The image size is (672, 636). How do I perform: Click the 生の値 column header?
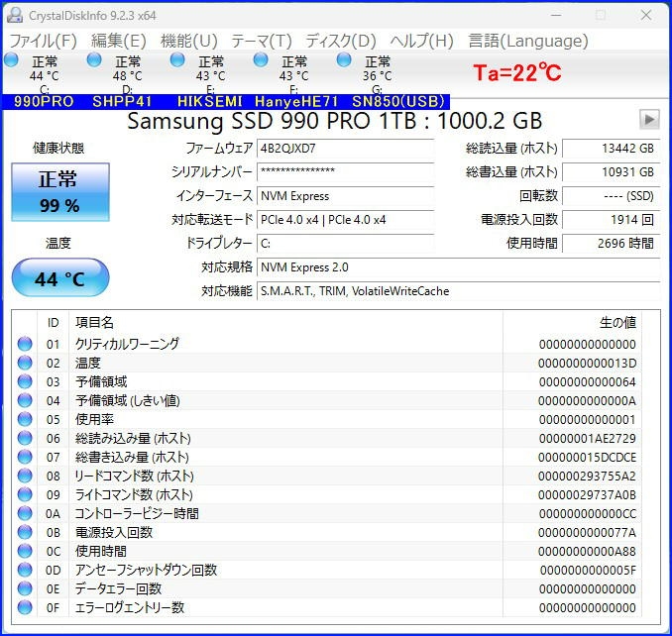point(572,323)
